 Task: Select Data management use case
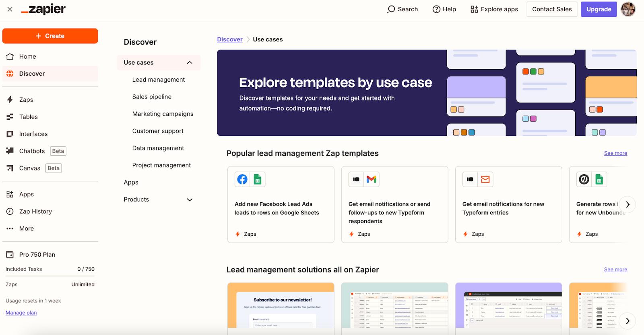[158, 148]
